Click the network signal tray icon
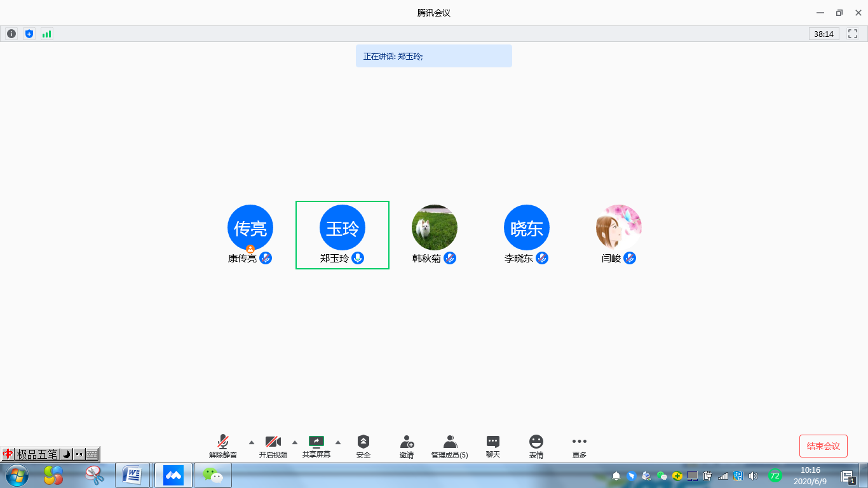The width and height of the screenshot is (868, 488). click(x=723, y=475)
